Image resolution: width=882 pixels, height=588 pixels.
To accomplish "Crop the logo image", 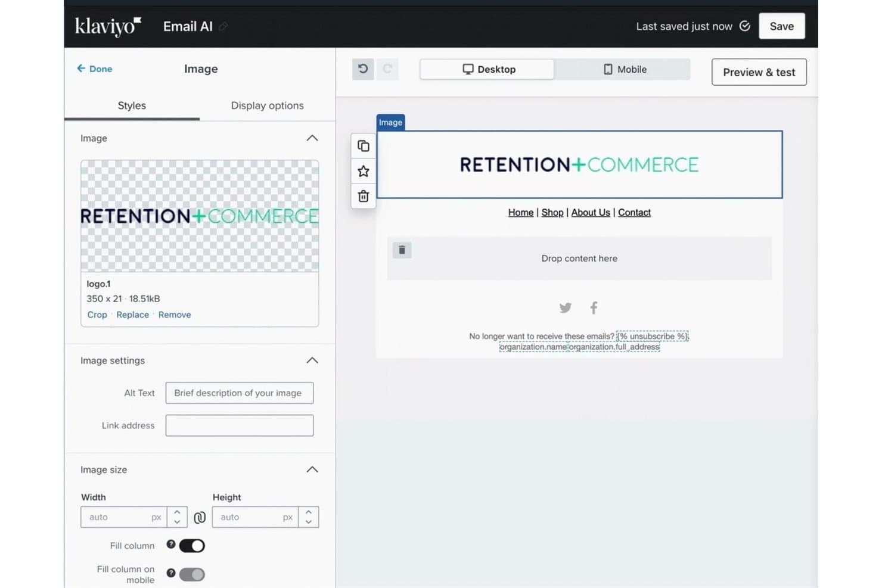I will 97,315.
